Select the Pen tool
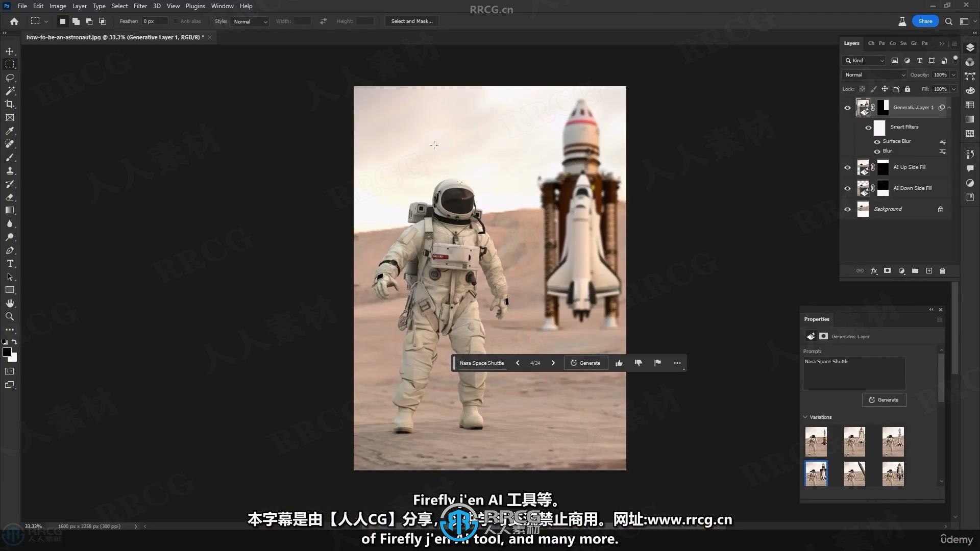The width and height of the screenshot is (980, 551). [10, 250]
